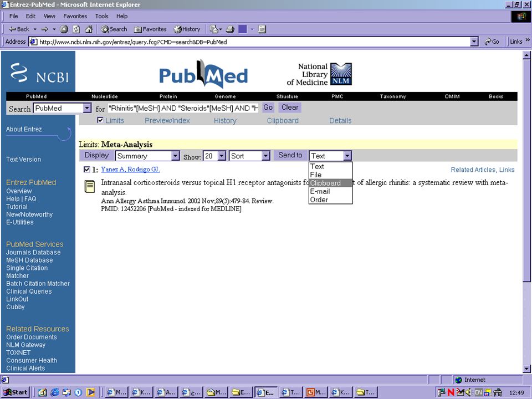The width and height of the screenshot is (532, 399).
Task: Go forward with the Forward arrow
Action: (45, 29)
